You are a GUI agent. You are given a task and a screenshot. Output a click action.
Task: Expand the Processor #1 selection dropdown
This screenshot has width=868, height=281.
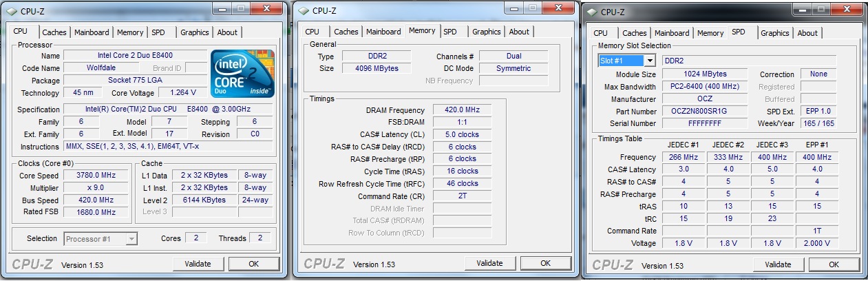pos(131,238)
